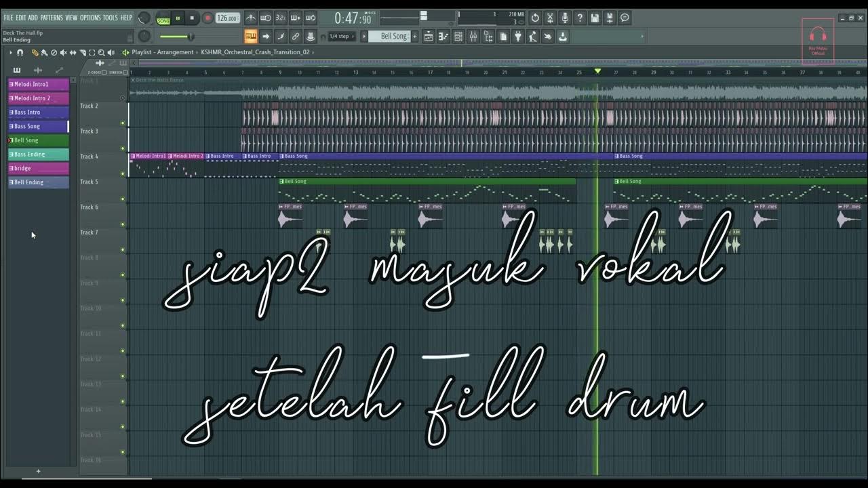The width and height of the screenshot is (868, 488).
Task: Click the record button
Action: (208, 19)
